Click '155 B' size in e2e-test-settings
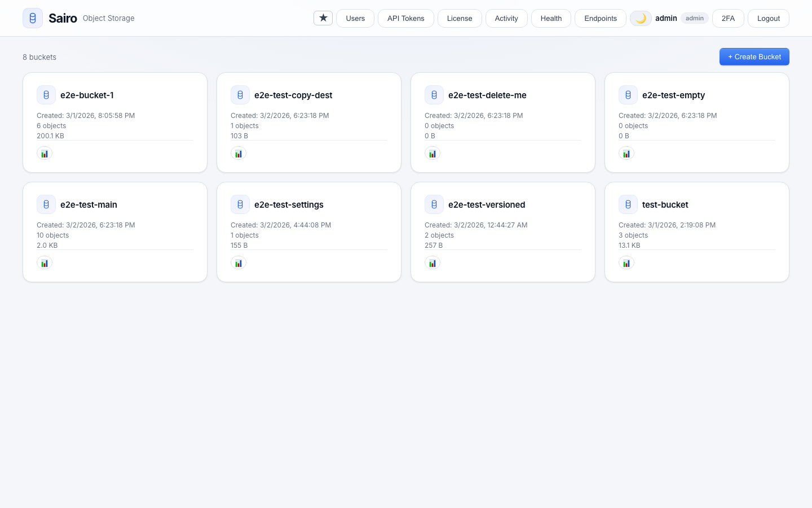Image resolution: width=812 pixels, height=508 pixels. coord(239,246)
